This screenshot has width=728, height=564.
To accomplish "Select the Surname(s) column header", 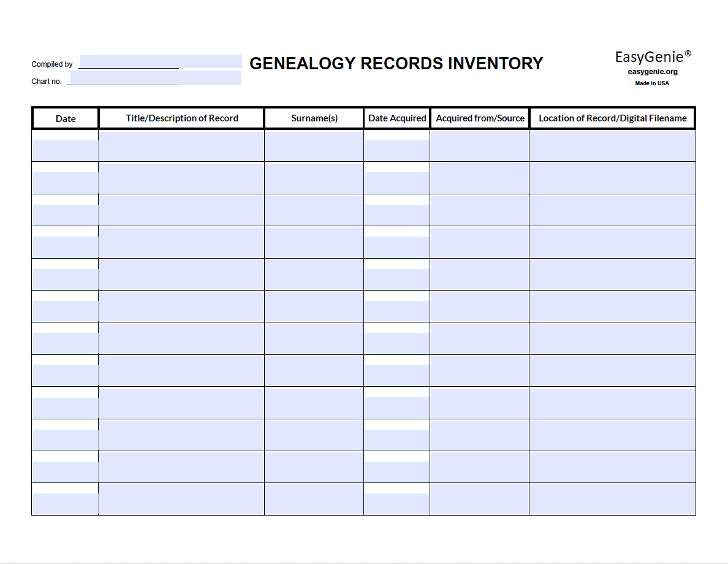I will (313, 118).
